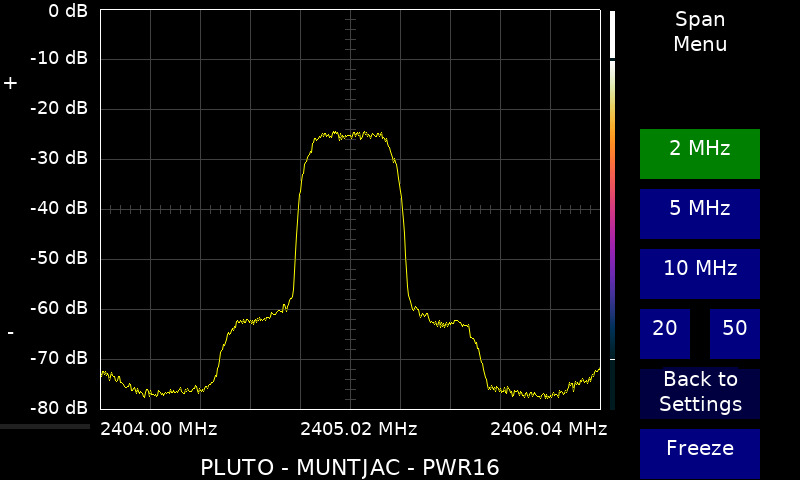800x480 pixels.
Task: Click the -80 dB axis label
Action: [x=59, y=408]
